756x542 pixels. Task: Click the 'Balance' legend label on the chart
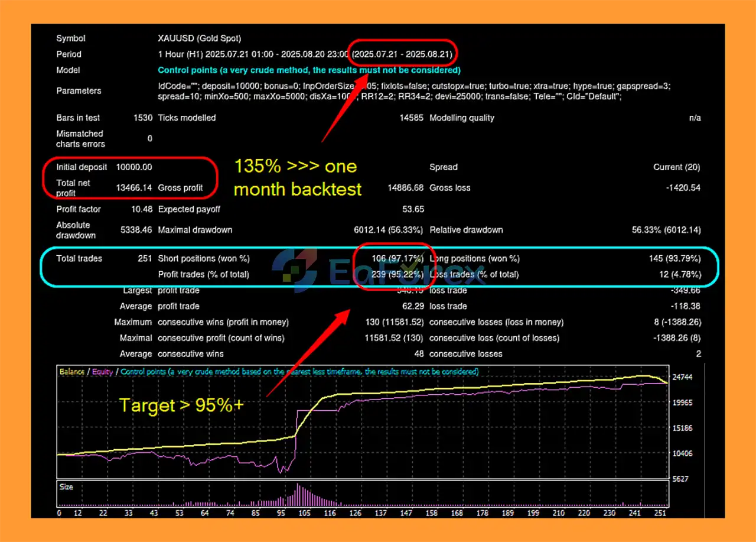[71, 372]
